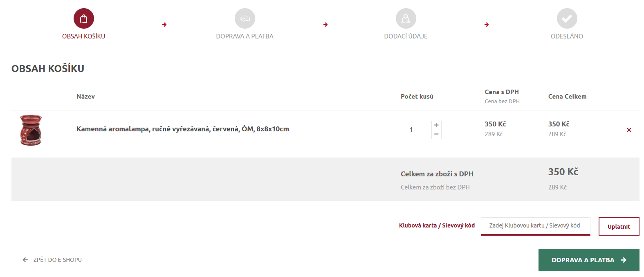Select the Obsah košíku step label
Viewport: 644px width, 277px height.
point(84,36)
